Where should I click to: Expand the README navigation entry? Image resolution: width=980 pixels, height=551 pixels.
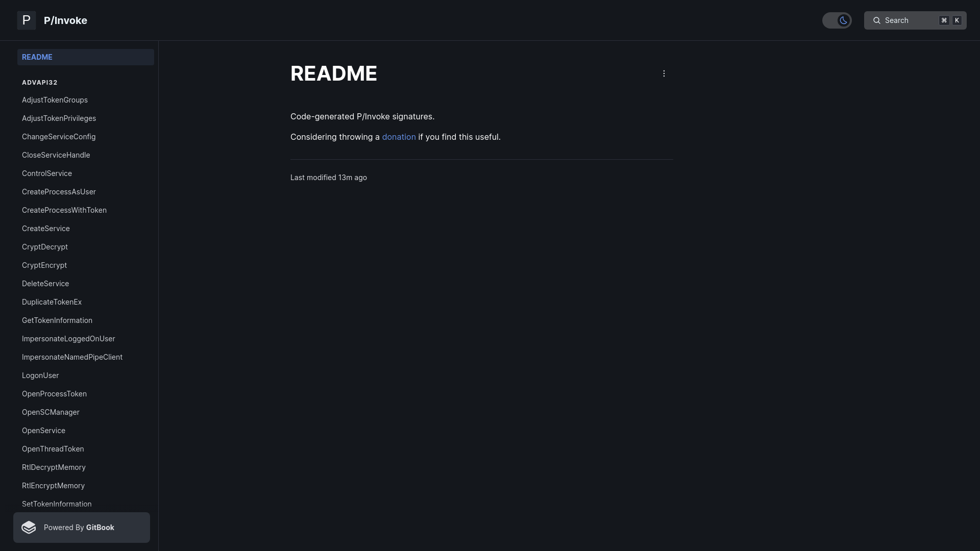85,57
